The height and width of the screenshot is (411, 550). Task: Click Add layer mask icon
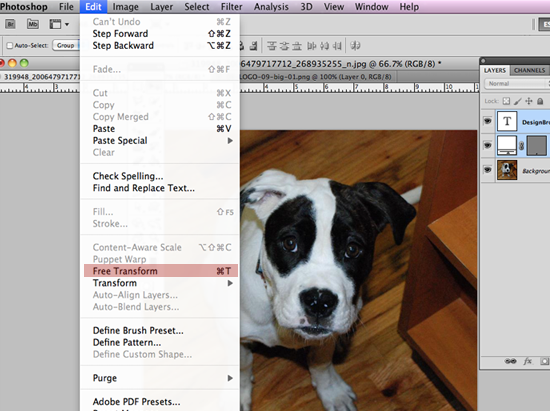pos(544,361)
